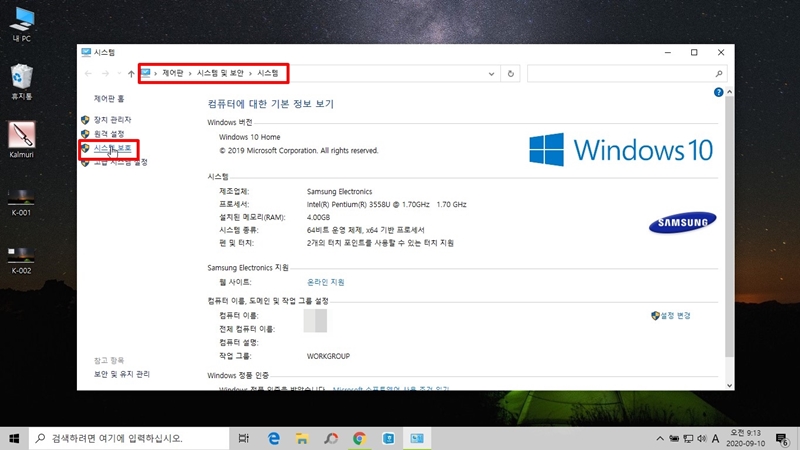Refresh the System page
The width and height of the screenshot is (800, 450).
[x=510, y=73]
